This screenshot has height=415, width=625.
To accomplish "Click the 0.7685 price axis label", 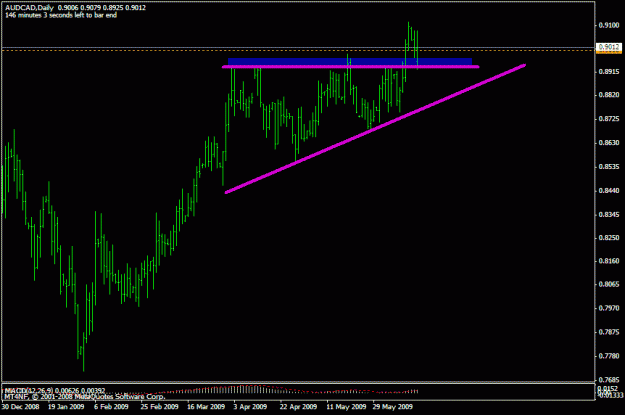I will tap(609, 380).
